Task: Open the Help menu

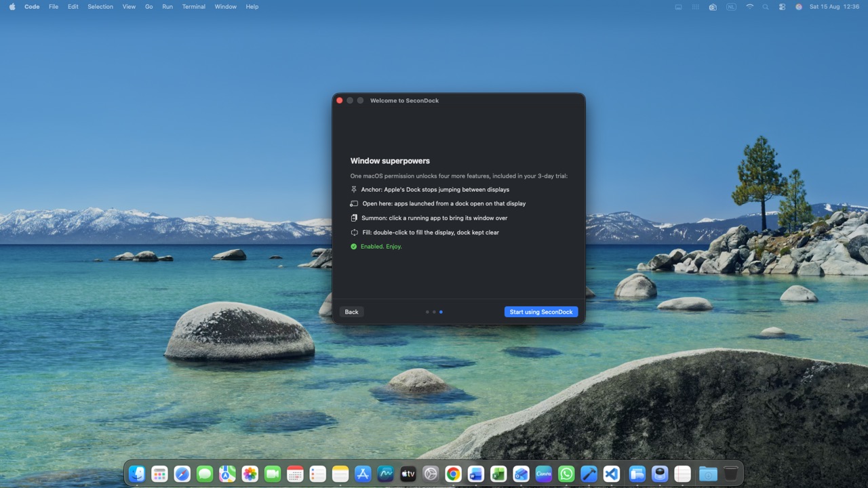Action: [252, 7]
